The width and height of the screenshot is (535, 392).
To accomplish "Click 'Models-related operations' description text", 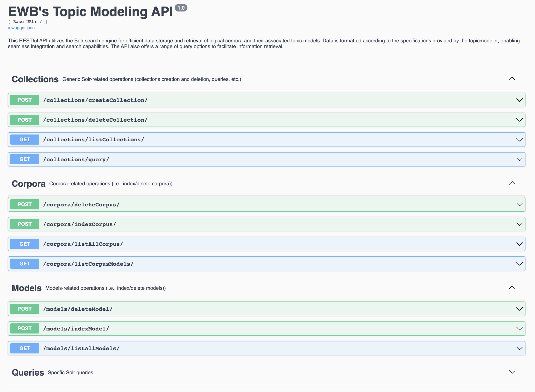I will coord(105,288).
